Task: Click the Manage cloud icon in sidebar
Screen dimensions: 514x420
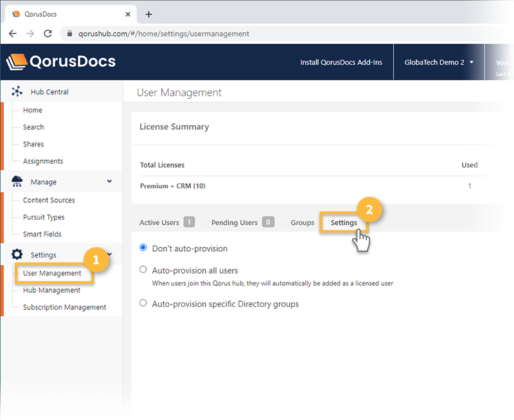Action: coord(16,181)
